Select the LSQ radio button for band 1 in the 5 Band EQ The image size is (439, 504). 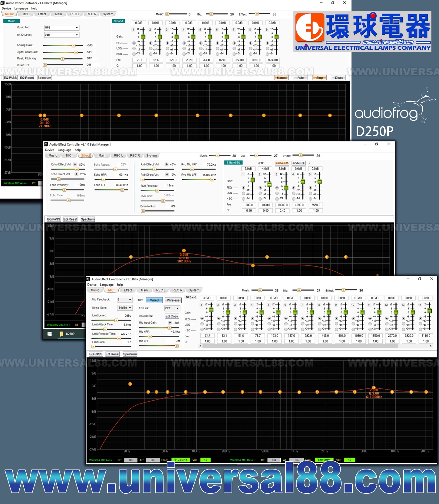click(243, 193)
